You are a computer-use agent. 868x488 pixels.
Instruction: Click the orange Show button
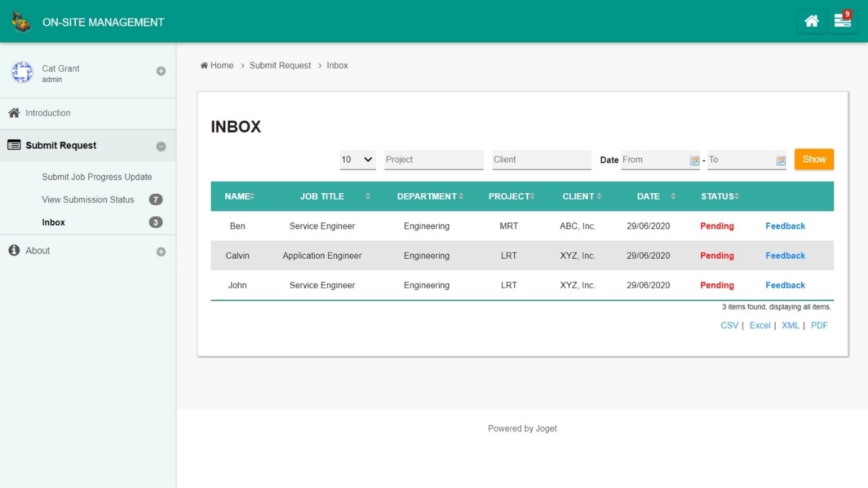814,159
